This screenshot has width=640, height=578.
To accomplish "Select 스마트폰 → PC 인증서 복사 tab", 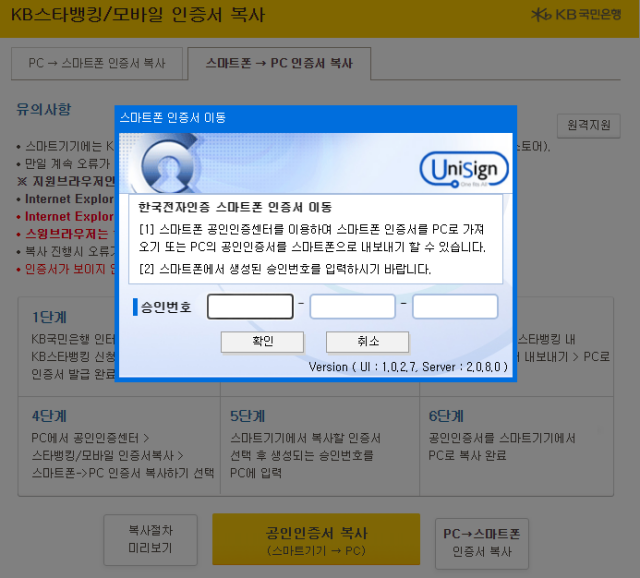I will click(x=279, y=63).
